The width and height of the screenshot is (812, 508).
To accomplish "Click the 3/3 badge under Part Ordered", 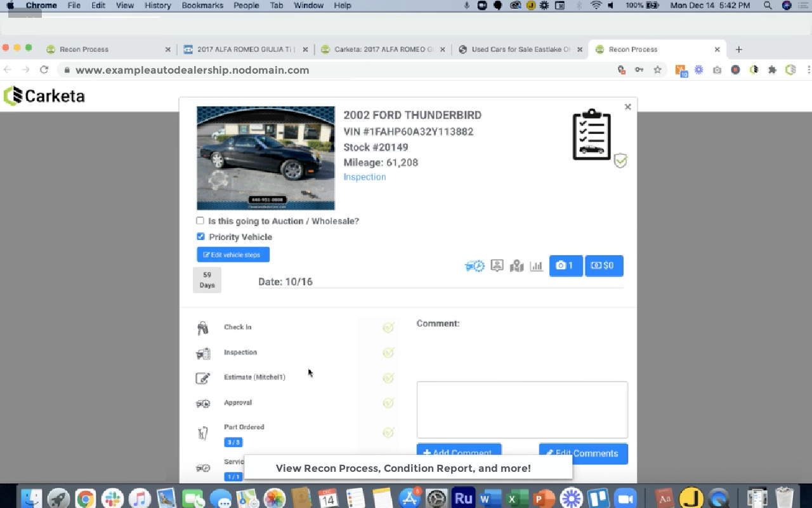I will tap(233, 442).
